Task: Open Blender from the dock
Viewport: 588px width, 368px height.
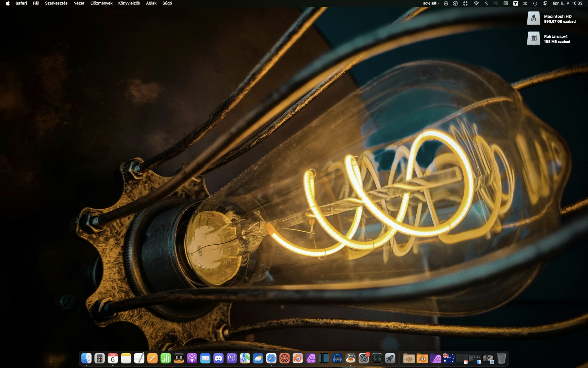Action: click(x=298, y=358)
